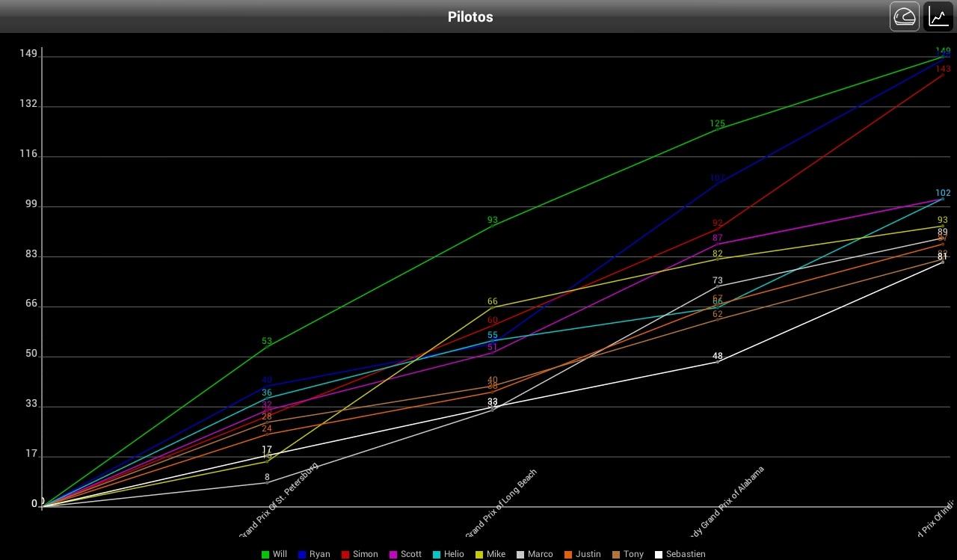Click the 83 y-axis value
This screenshot has width=957, height=560.
click(31, 254)
